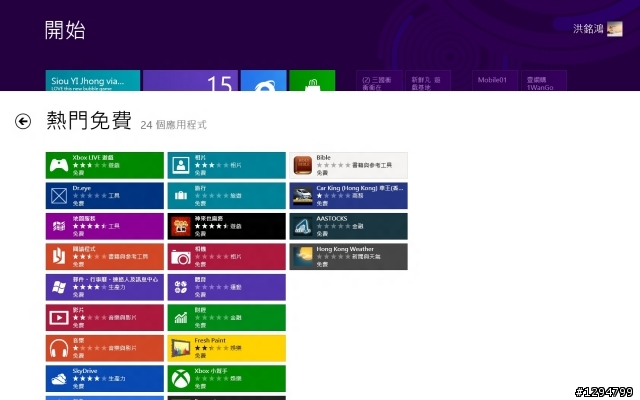Screen dimensions: 640x400
Task: Open the red game icon on the black tile
Action: click(x=181, y=226)
